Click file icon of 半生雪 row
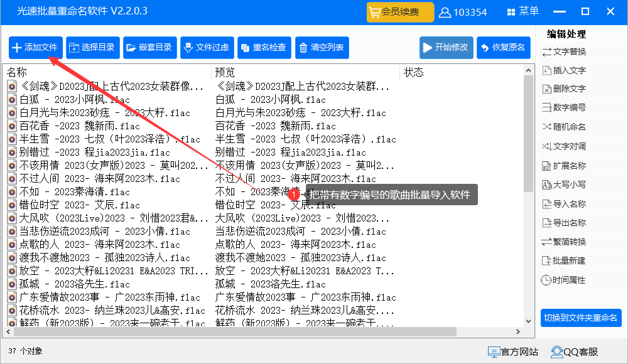Viewport: 628px width, 364px height. click(12, 139)
